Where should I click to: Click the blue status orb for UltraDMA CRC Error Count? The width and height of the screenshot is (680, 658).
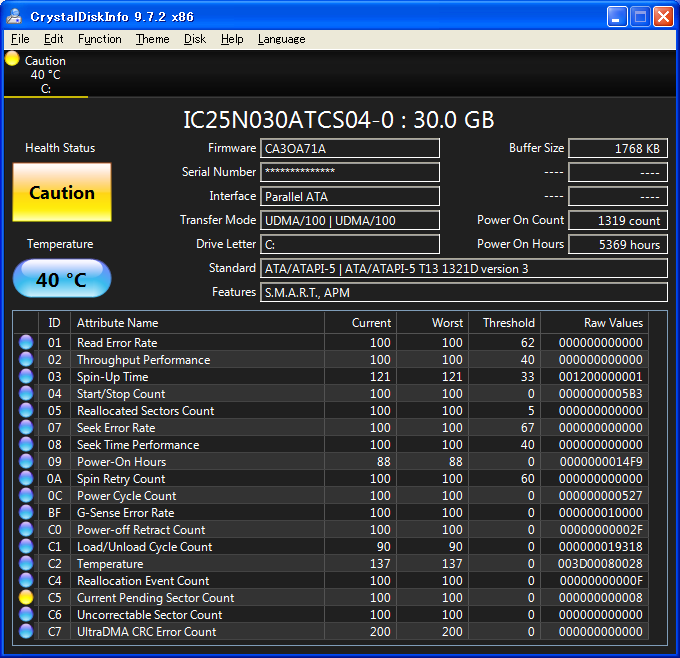tap(26, 632)
